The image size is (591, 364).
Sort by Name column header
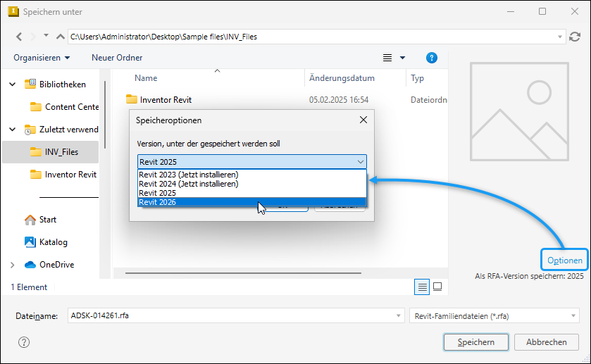[146, 78]
